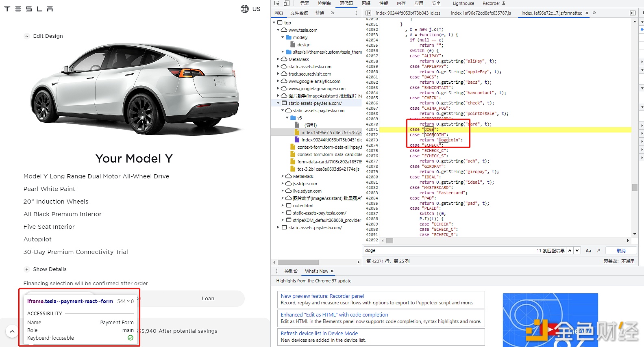This screenshot has width=644, height=347.
Task: Open Refresh device list in Device Mode link
Action: [319, 334]
